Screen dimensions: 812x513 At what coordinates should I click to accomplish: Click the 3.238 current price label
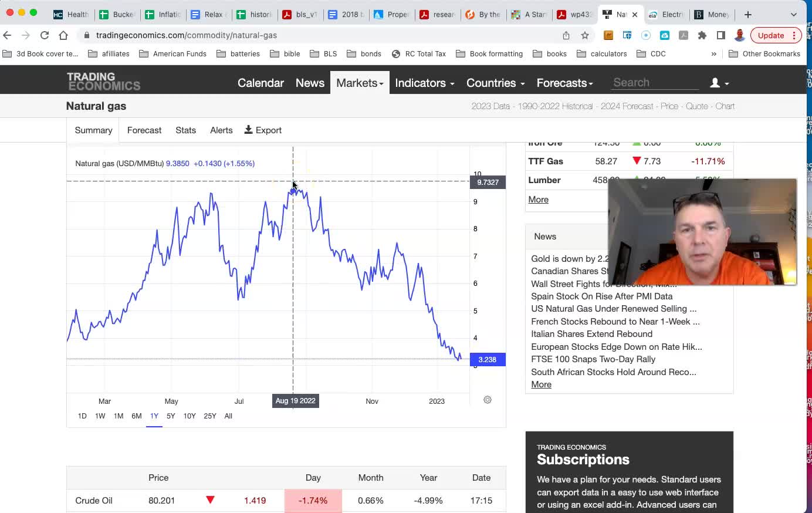pyautogui.click(x=488, y=360)
